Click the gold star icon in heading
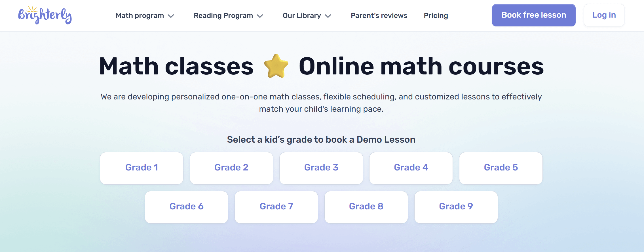Viewport: 644px width, 252px height. (x=276, y=66)
